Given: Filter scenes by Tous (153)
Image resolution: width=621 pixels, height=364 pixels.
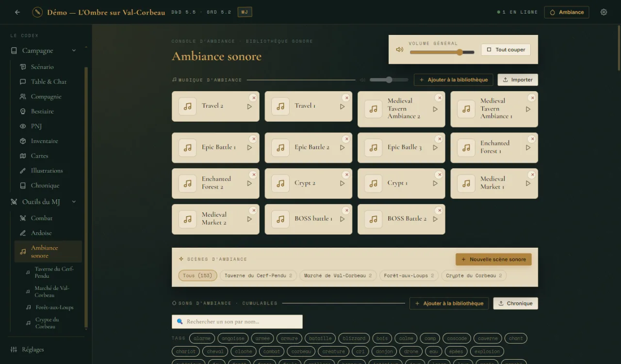Looking at the screenshot, I should tap(197, 276).
